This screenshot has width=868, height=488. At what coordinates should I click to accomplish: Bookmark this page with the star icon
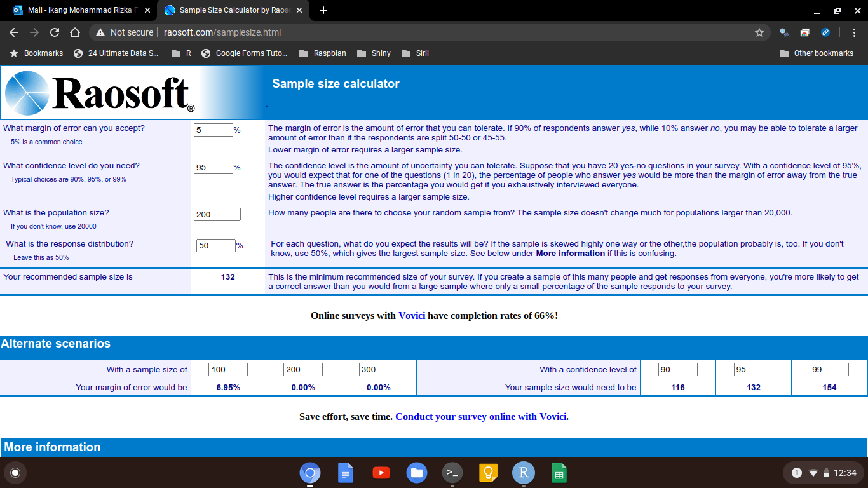(759, 32)
